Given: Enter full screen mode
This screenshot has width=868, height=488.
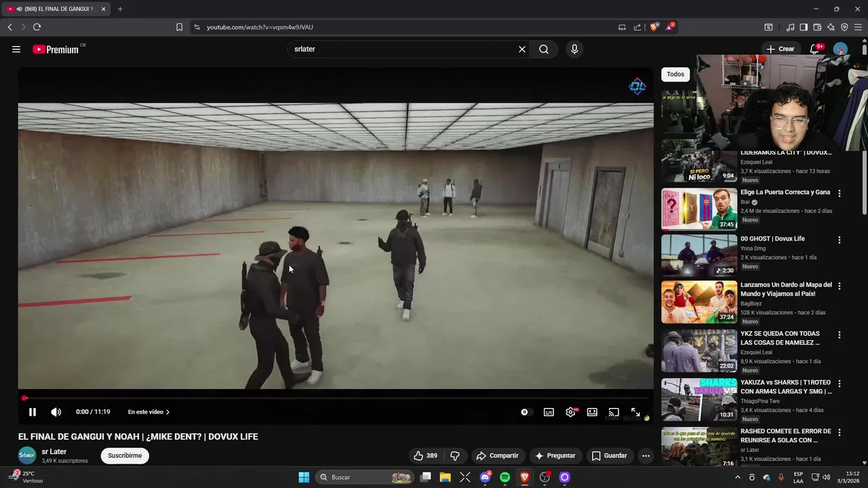Looking at the screenshot, I should coord(635,412).
